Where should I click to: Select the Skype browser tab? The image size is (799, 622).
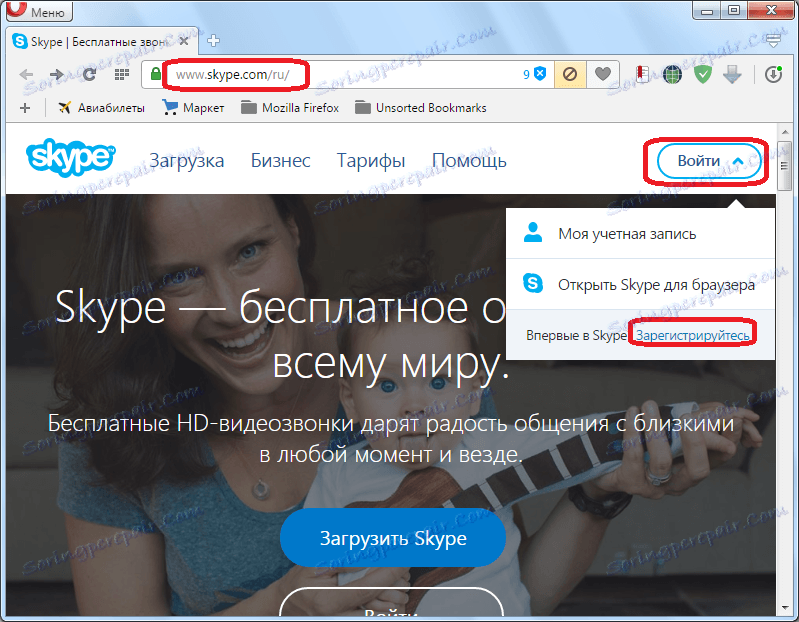pyautogui.click(x=102, y=41)
